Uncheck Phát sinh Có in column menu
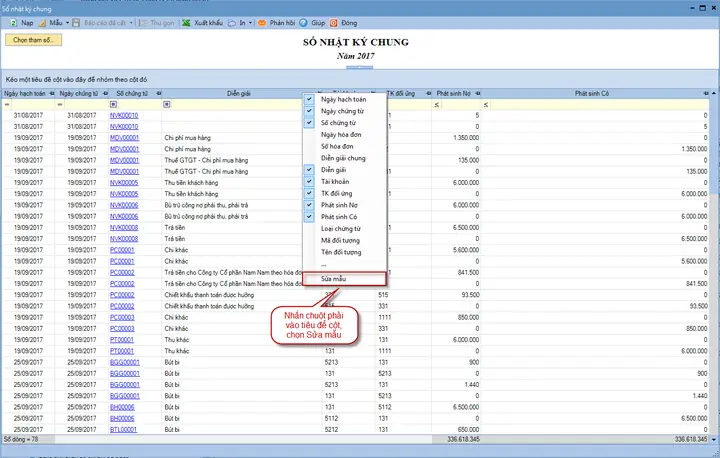720x458 pixels. [x=309, y=217]
